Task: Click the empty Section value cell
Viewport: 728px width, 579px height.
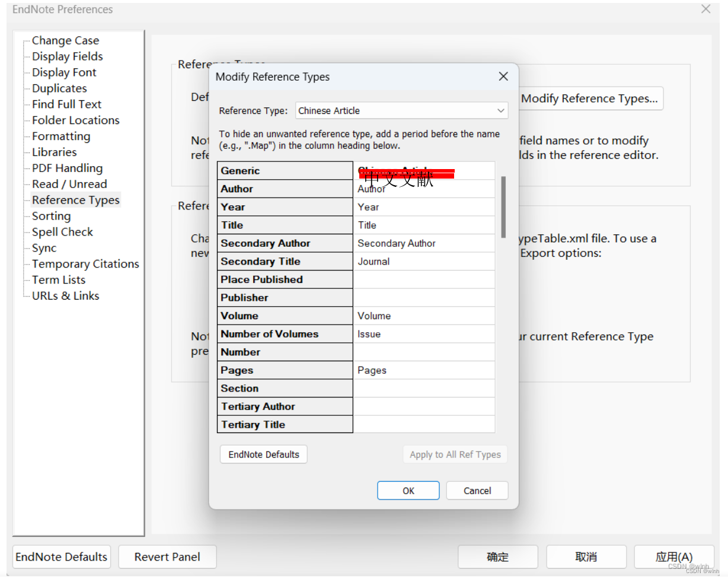Action: 424,388
